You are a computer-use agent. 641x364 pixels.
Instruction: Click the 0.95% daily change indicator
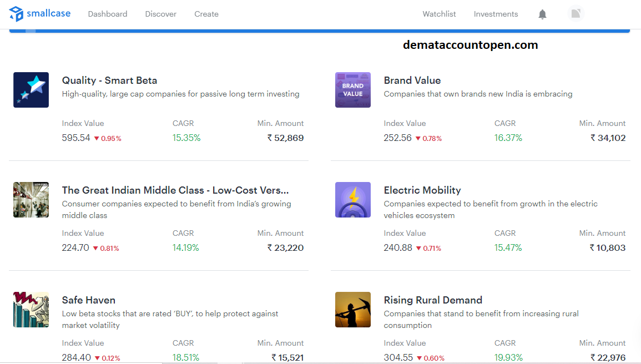[108, 139]
